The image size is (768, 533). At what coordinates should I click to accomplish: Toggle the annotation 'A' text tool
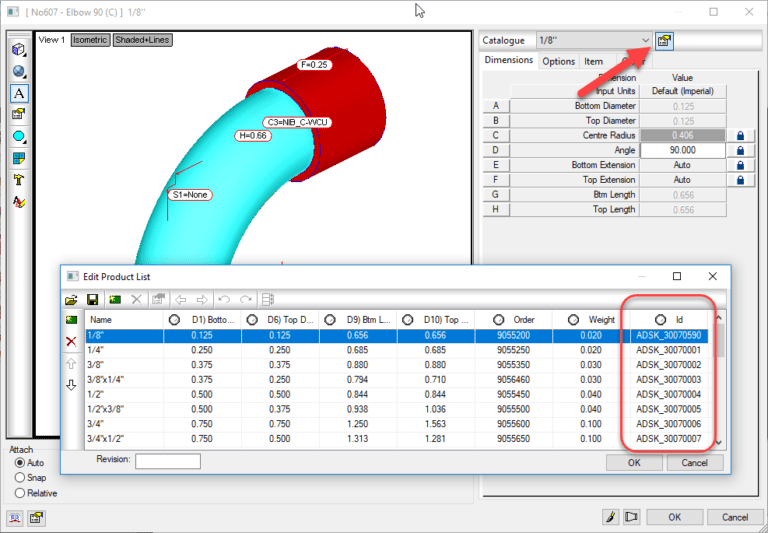[x=19, y=93]
